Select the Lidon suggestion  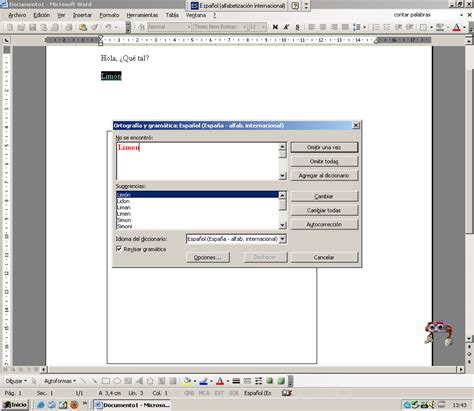click(197, 201)
